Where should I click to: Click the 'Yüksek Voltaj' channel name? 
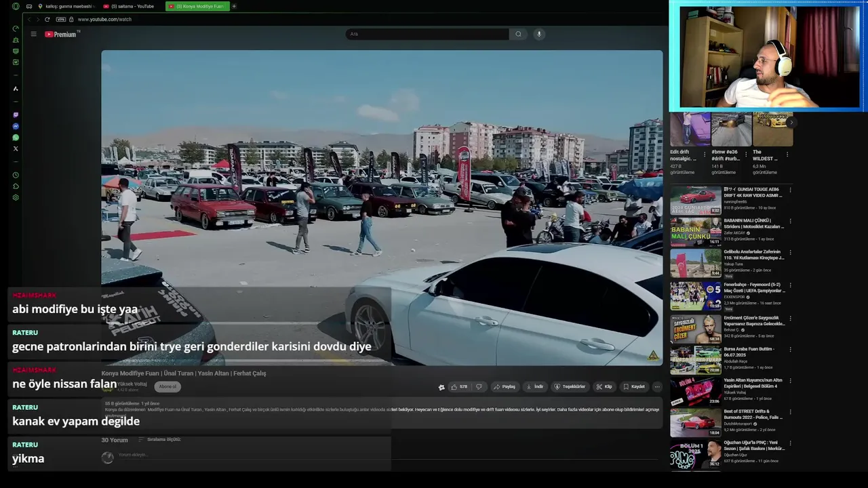[x=132, y=384]
